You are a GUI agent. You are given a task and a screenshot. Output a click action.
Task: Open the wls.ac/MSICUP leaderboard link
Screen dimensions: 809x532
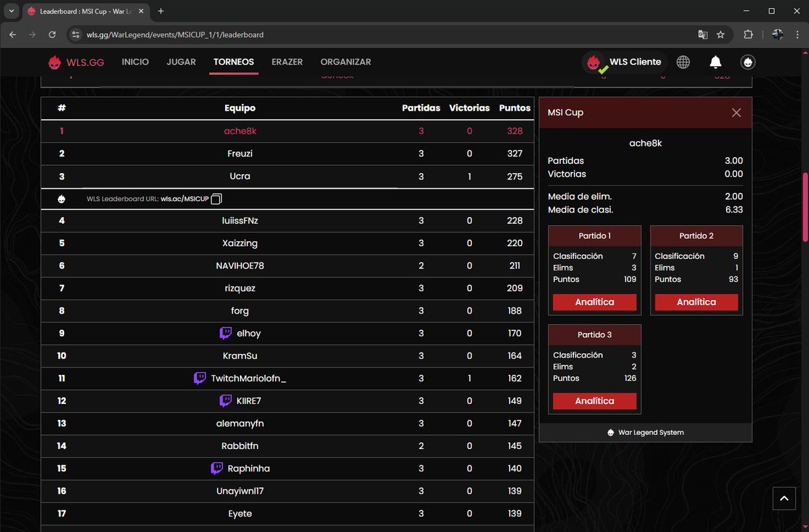pyautogui.click(x=185, y=199)
